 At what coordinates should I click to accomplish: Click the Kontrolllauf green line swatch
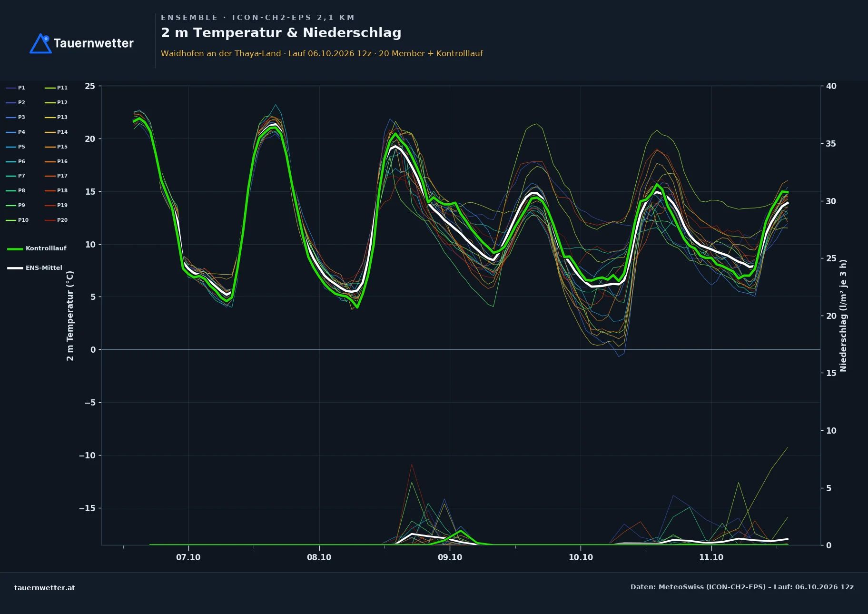pos(15,249)
